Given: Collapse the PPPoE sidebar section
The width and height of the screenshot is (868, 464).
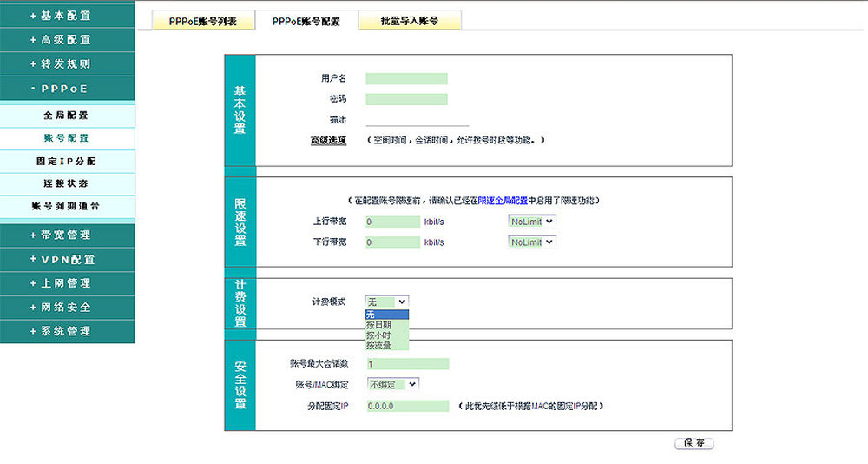Looking at the screenshot, I should click(67, 89).
